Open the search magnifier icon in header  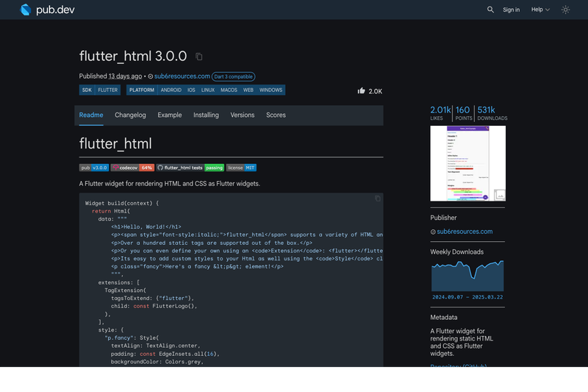(x=490, y=10)
